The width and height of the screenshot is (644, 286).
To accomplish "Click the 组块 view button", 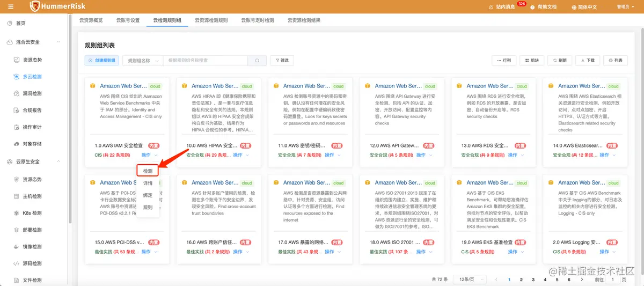I will click(532, 61).
